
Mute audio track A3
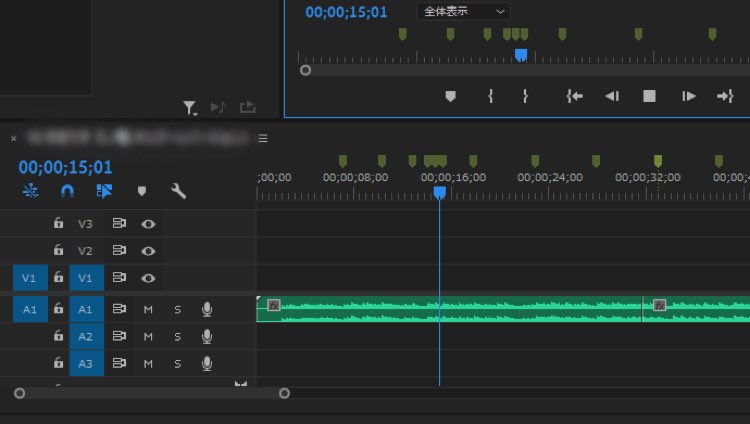[148, 364]
